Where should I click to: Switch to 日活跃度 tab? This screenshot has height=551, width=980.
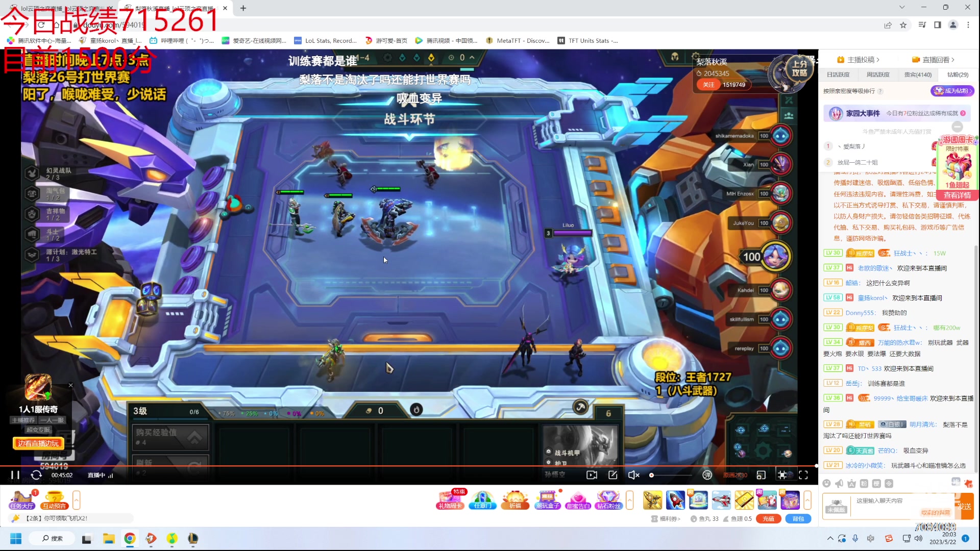[x=838, y=74]
